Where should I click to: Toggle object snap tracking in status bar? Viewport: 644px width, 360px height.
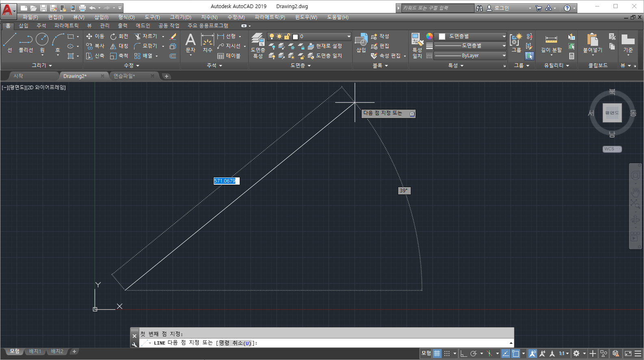[505, 354]
